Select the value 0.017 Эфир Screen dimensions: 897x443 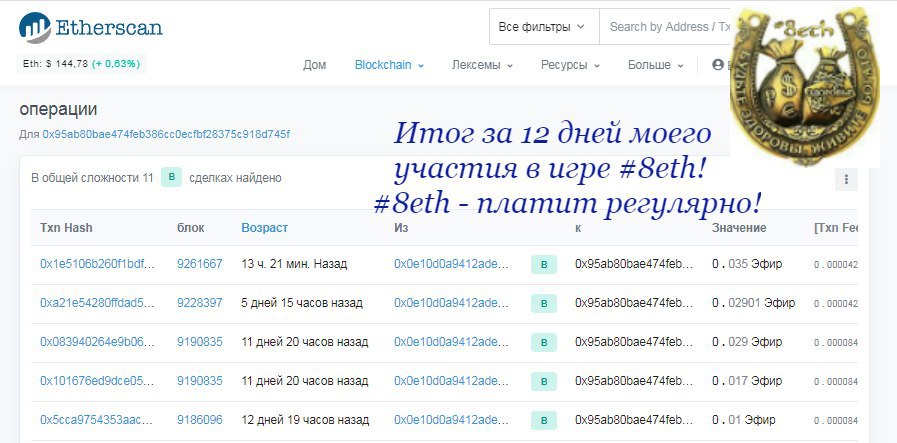pos(747,381)
